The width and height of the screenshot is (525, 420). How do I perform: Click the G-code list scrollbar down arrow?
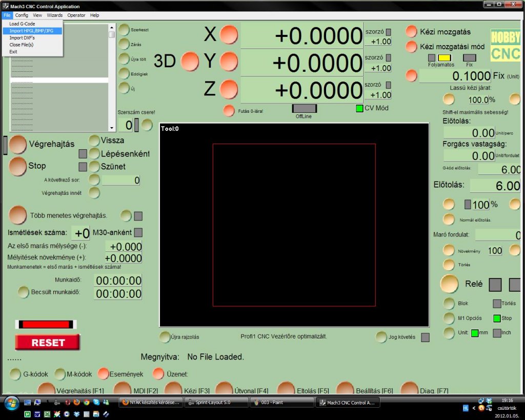pos(111,128)
